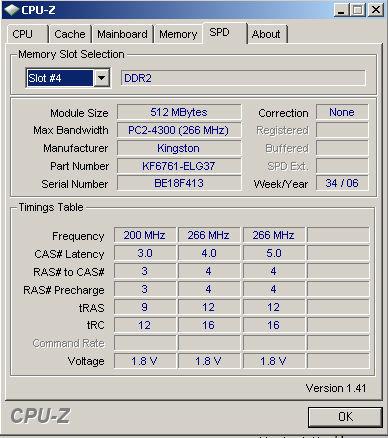Select the Mainboard tab
Viewport: 388px width, 438px height.
click(122, 34)
